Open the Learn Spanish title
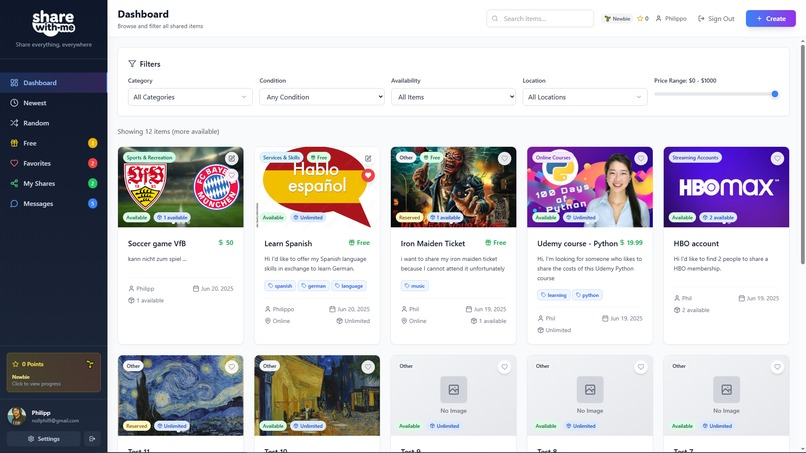806x453 pixels. (288, 243)
